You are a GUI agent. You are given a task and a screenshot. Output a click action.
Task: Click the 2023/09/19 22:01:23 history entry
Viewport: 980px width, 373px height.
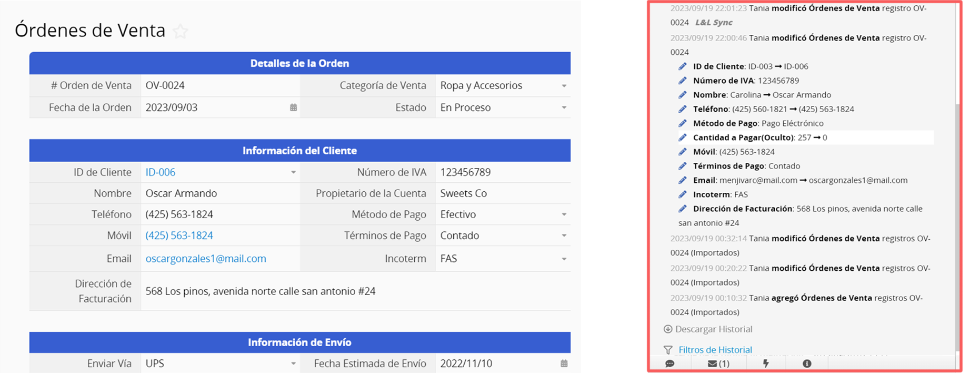[798, 15]
